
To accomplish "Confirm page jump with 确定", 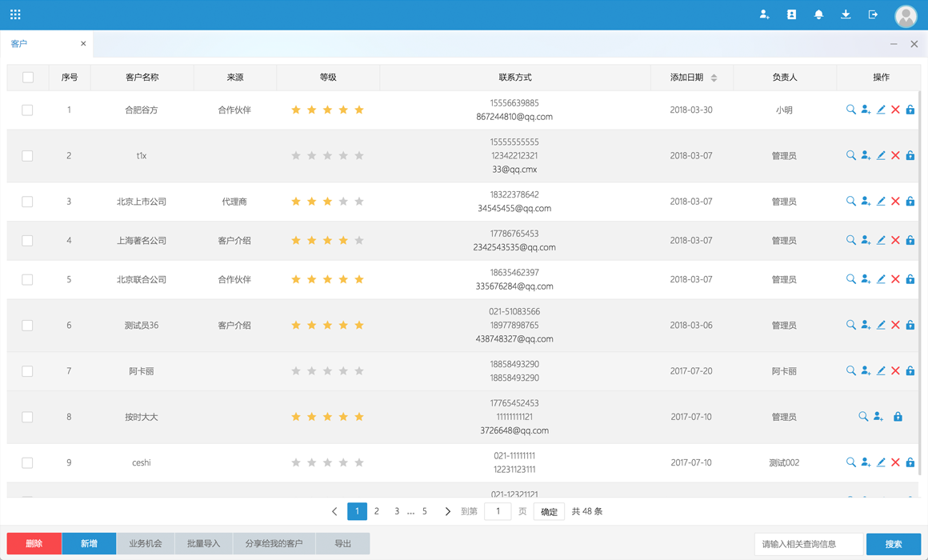I will (x=550, y=511).
